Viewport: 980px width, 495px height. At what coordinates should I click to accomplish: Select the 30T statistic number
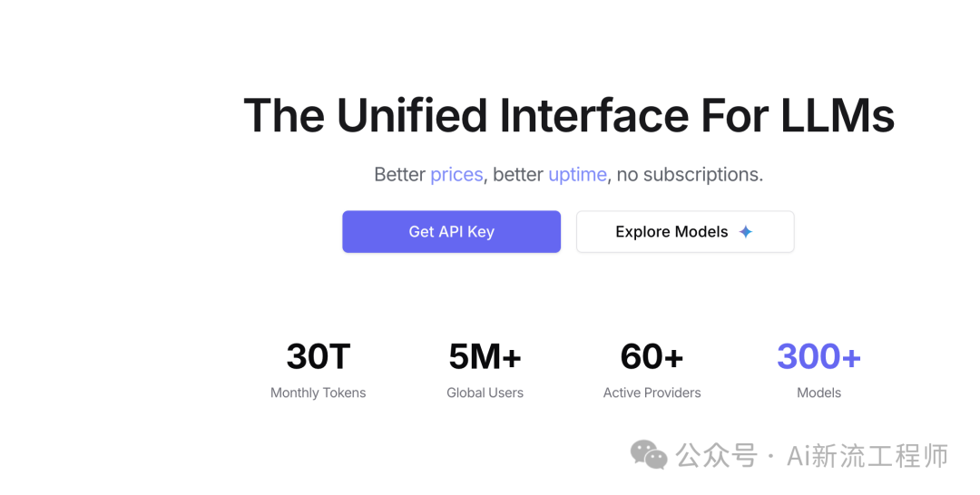(318, 357)
